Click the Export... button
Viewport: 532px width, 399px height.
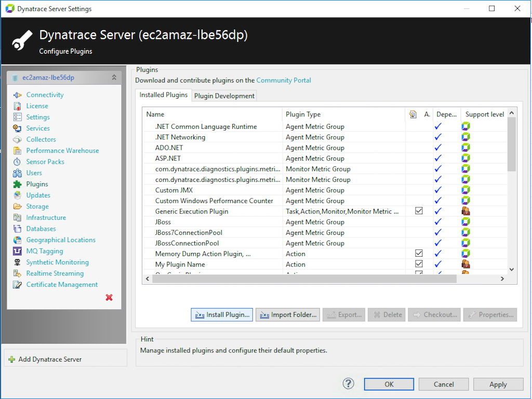click(344, 315)
